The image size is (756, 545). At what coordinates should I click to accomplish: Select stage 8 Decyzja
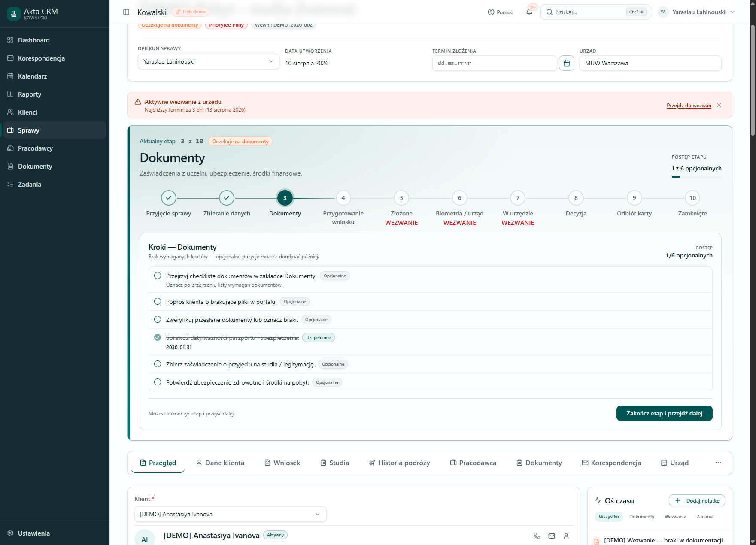[x=576, y=198]
